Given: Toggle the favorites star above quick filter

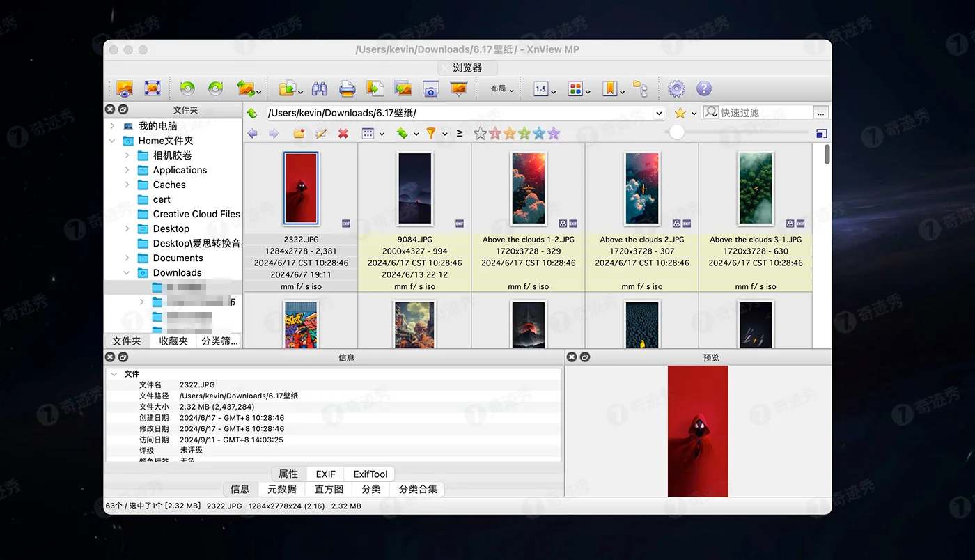Looking at the screenshot, I should pos(679,112).
